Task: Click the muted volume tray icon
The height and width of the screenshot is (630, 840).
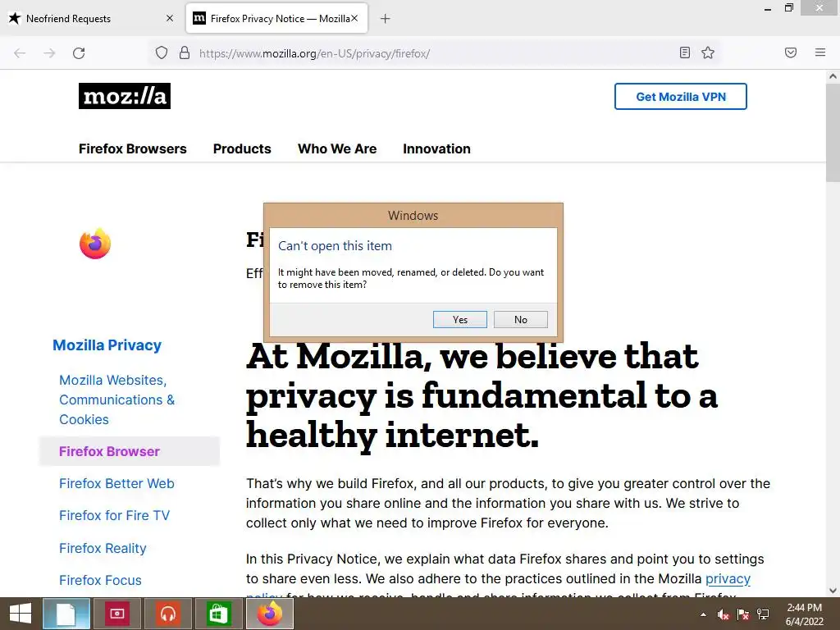Action: [x=724, y=614]
